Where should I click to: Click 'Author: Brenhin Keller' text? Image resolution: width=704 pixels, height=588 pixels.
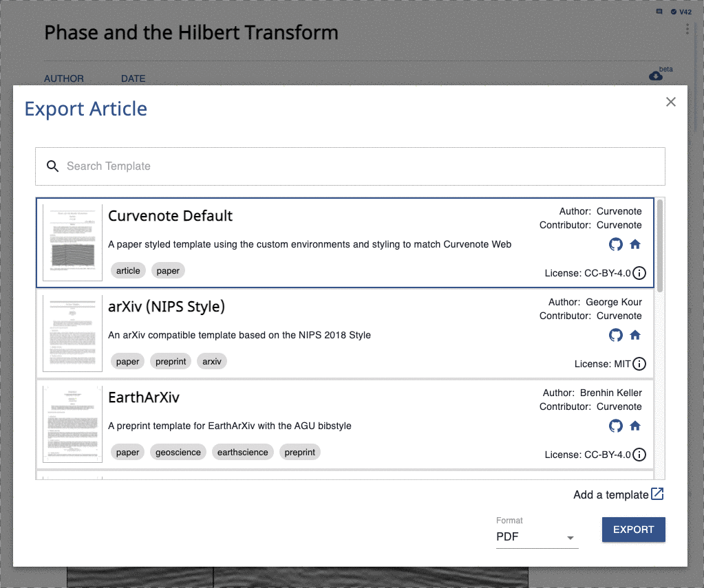coord(593,393)
